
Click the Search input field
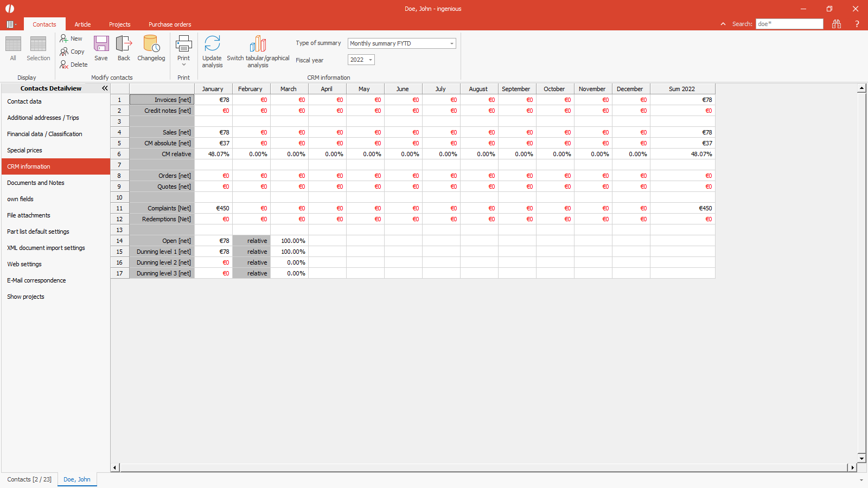[x=789, y=24]
